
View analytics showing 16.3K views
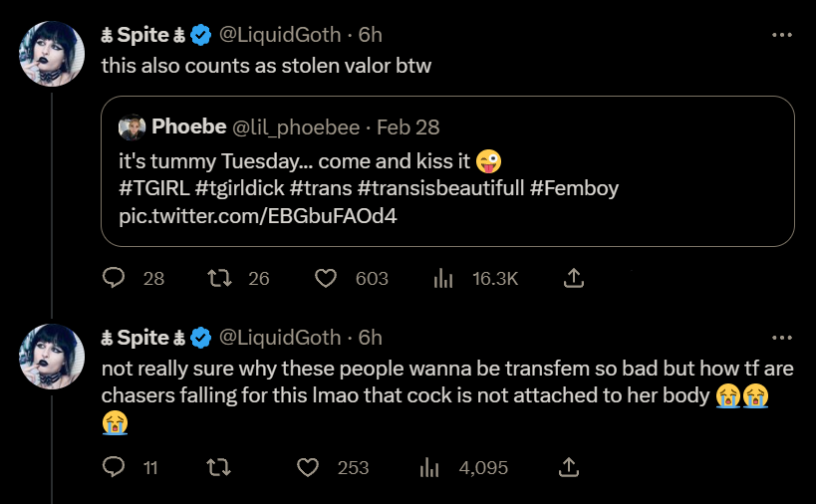[x=442, y=278]
